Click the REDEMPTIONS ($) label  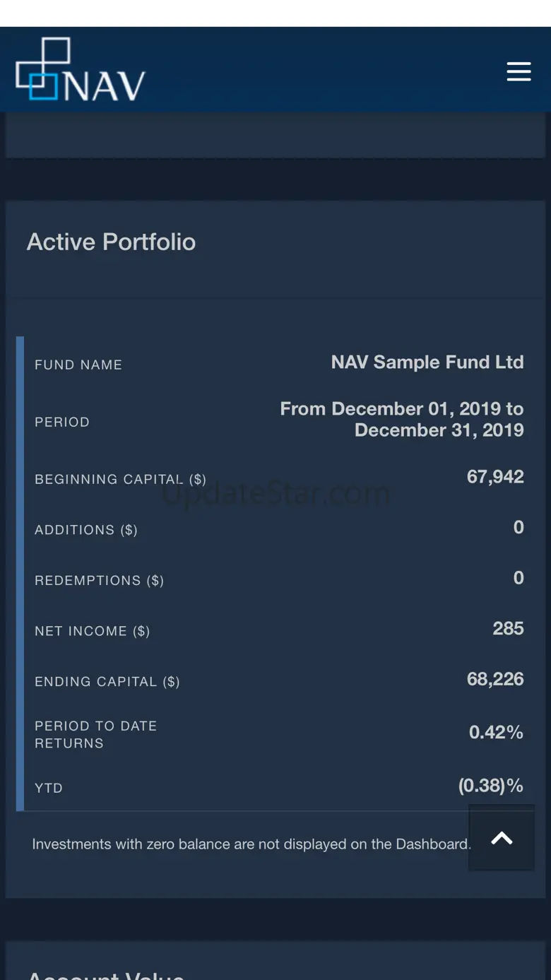(x=99, y=580)
